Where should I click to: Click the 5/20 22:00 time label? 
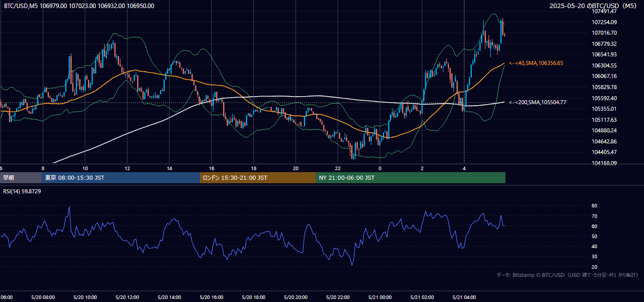tap(338, 297)
